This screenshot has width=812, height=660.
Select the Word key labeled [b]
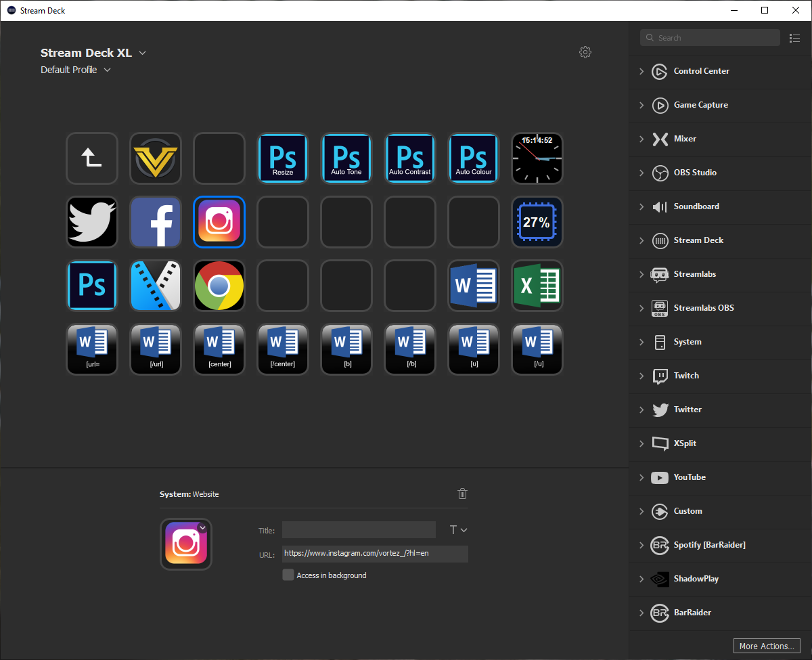(346, 349)
